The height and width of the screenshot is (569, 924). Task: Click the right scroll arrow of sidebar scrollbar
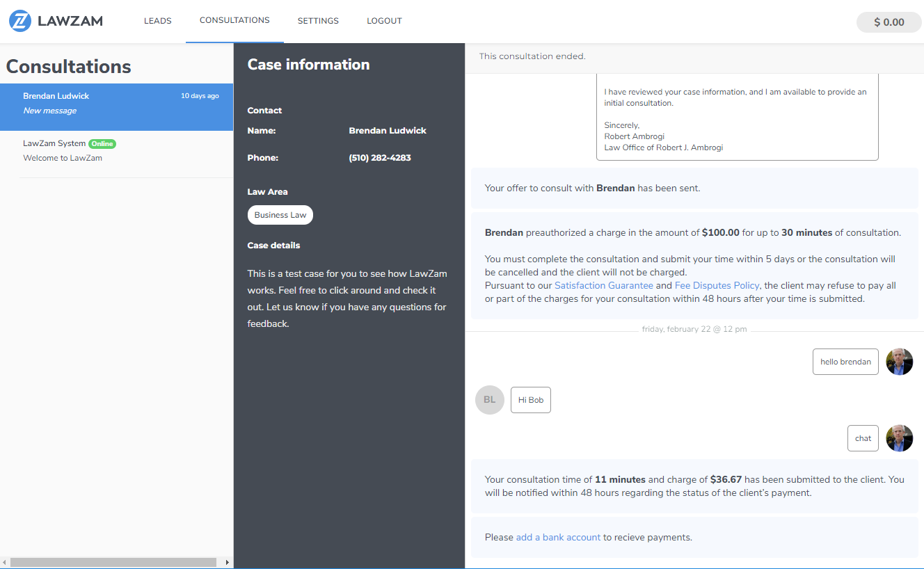227,562
